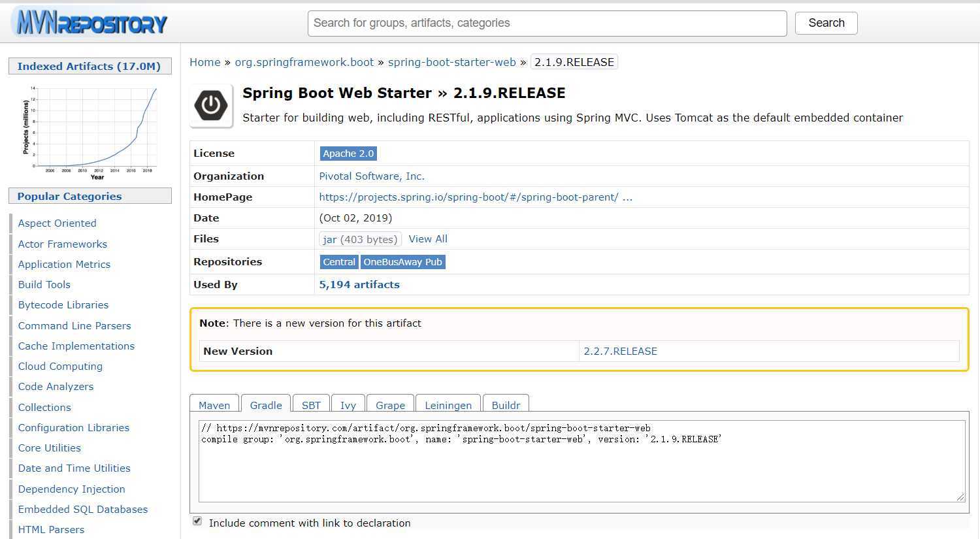Open new version 2.2.7.RELEASE link
The image size is (980, 539).
621,351
